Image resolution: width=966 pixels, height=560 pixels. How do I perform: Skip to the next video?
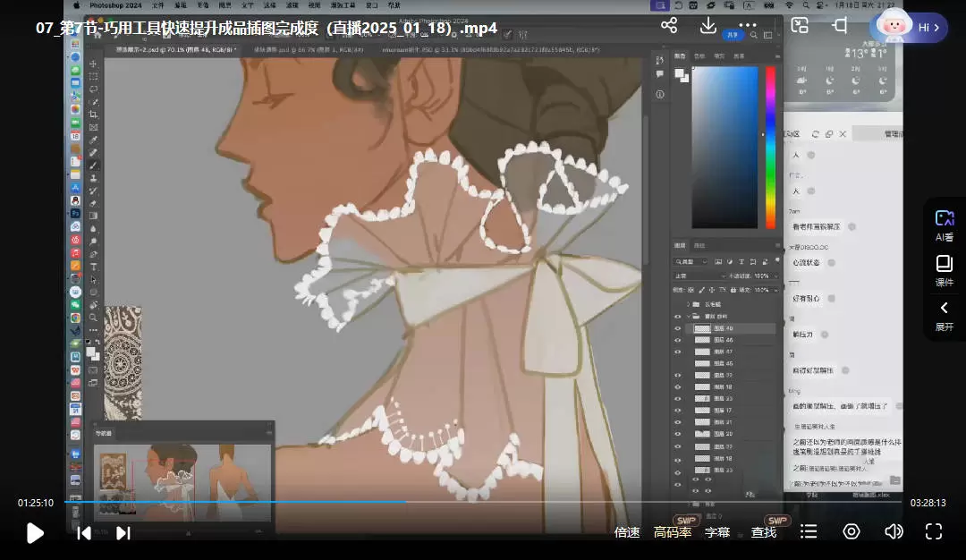[123, 533]
